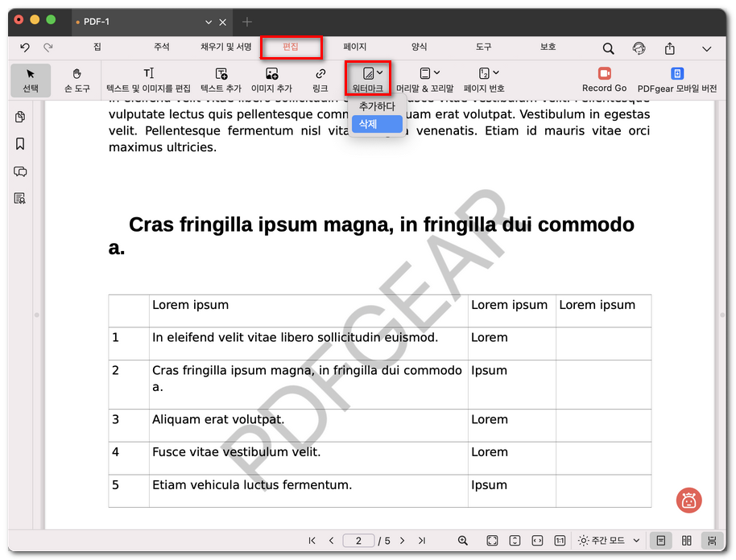Image resolution: width=736 pixels, height=560 pixels.
Task: Click the page number input field
Action: click(x=359, y=541)
